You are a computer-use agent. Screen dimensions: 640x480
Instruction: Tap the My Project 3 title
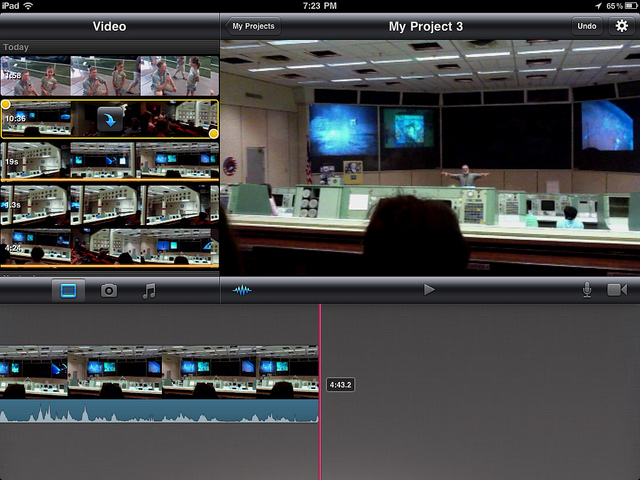pos(426,27)
